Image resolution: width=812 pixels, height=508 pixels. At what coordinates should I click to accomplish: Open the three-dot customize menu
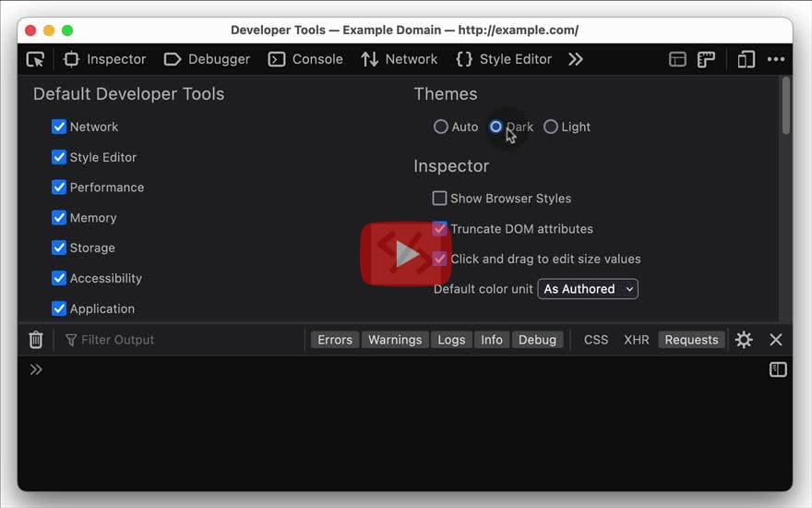pyautogui.click(x=776, y=60)
